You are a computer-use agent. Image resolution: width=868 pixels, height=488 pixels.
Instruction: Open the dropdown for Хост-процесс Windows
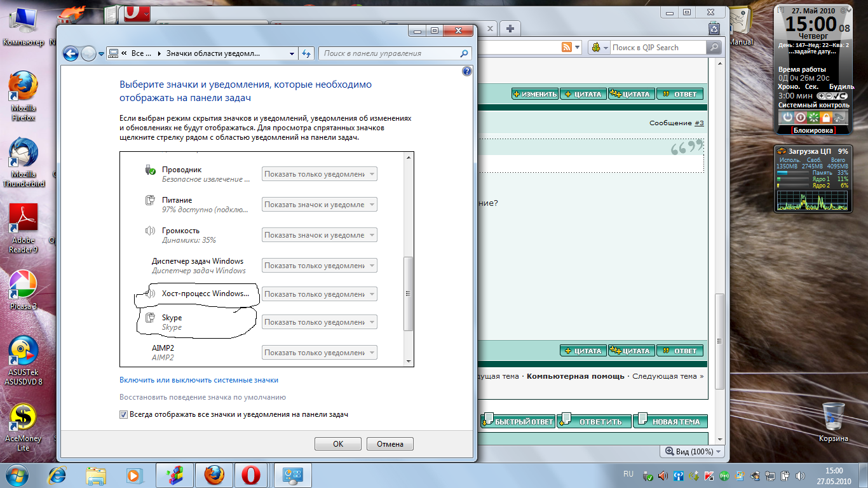320,294
